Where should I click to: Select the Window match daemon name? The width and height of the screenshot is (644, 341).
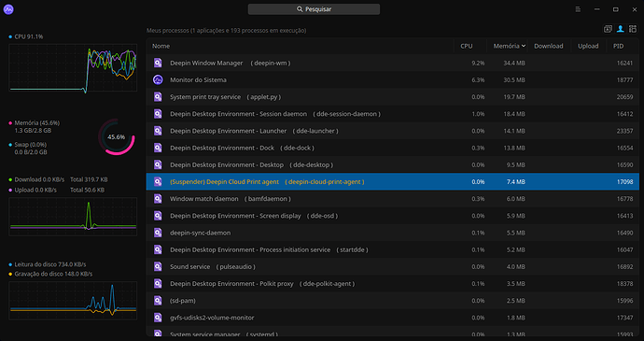tap(231, 199)
